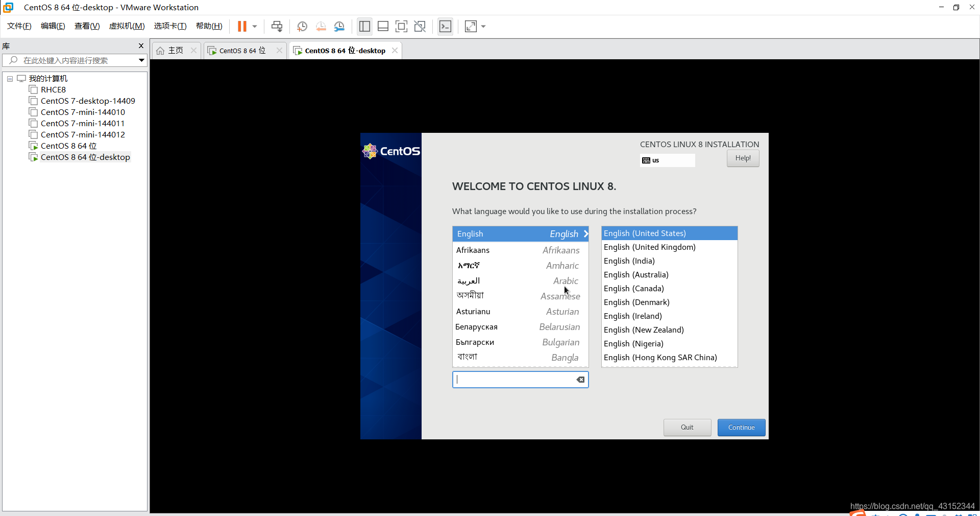Switch to Unity mode icon
The height and width of the screenshot is (516, 980).
[x=420, y=26]
